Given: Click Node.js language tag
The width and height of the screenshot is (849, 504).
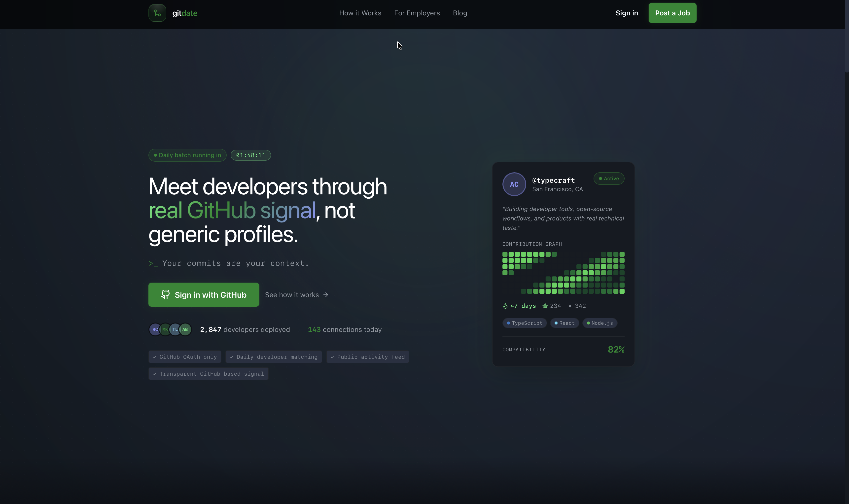Looking at the screenshot, I should pos(600,323).
